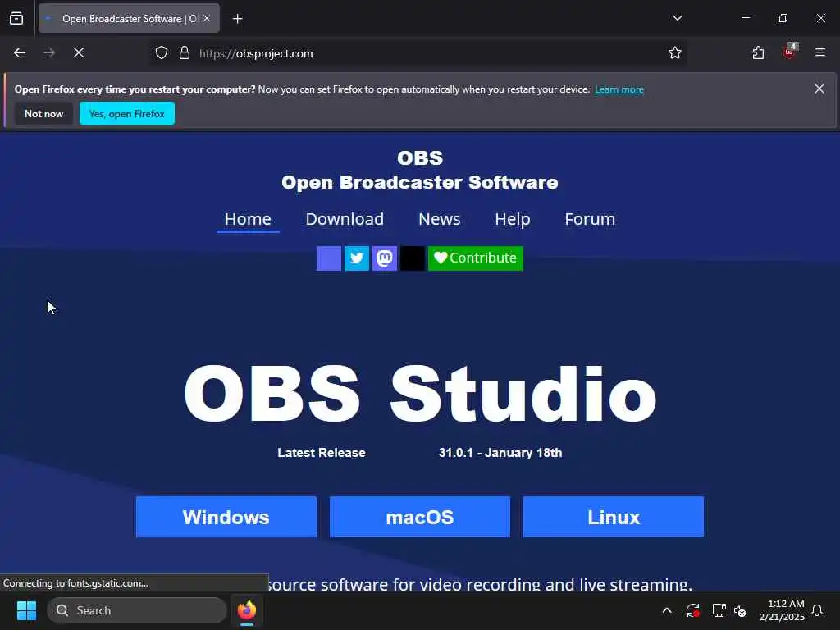840x630 pixels.
Task: Stop loading the page
Action: pos(79,53)
